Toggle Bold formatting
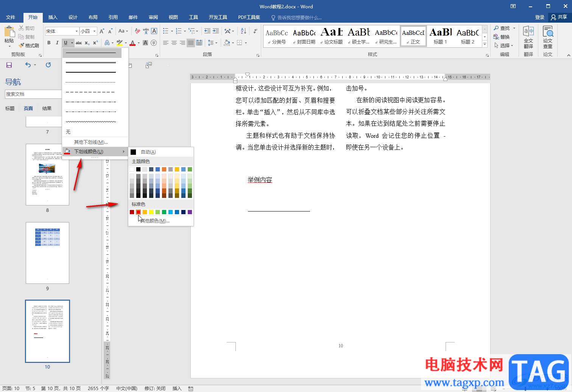Image resolution: width=572 pixels, height=392 pixels. coord(49,43)
